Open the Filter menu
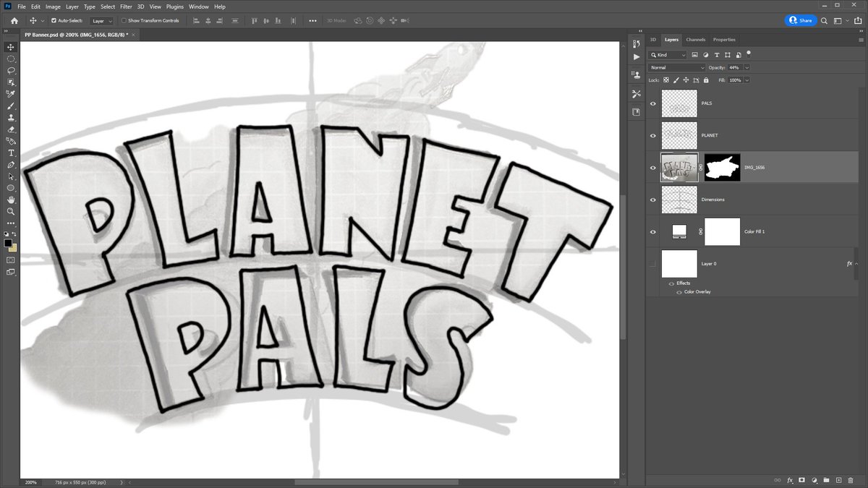This screenshot has width=868, height=488. [126, 7]
